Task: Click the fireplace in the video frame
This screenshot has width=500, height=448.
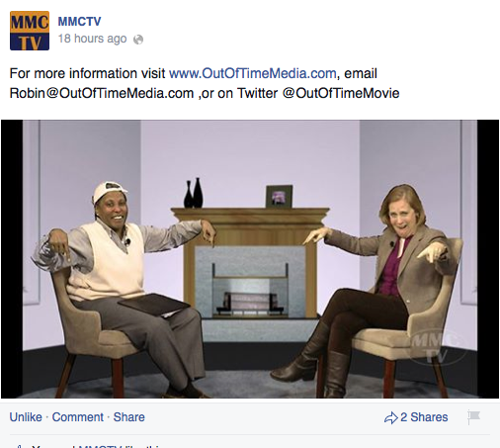Action: click(250, 263)
